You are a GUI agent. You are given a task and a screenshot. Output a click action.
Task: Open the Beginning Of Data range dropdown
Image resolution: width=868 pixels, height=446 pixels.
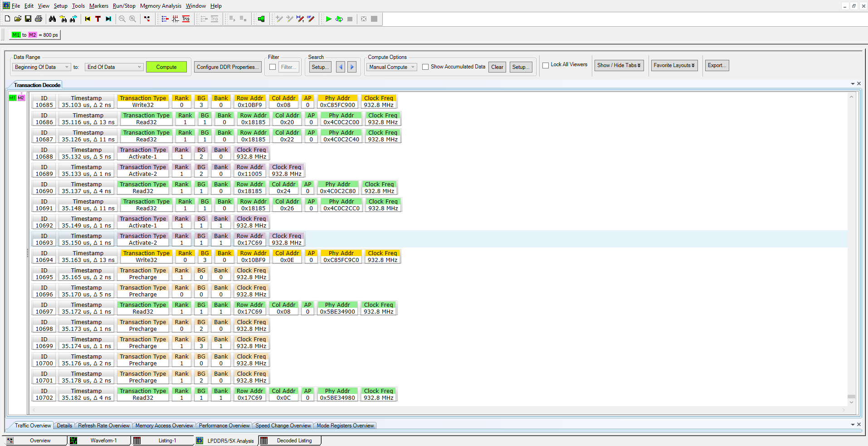point(42,67)
